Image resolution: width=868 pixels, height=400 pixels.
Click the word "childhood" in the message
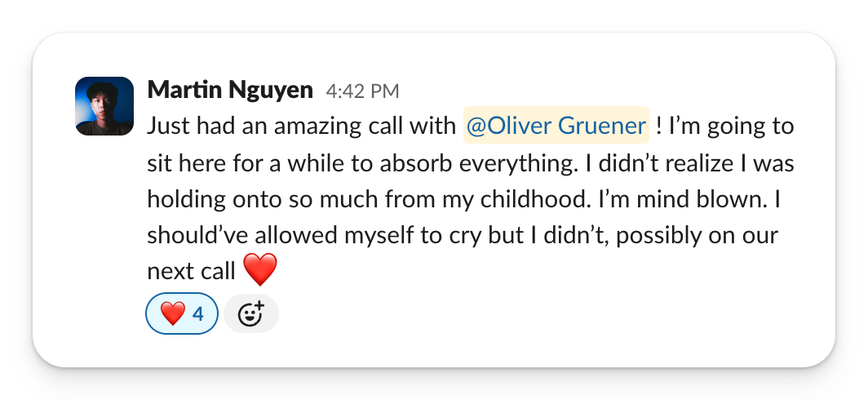click(586, 199)
